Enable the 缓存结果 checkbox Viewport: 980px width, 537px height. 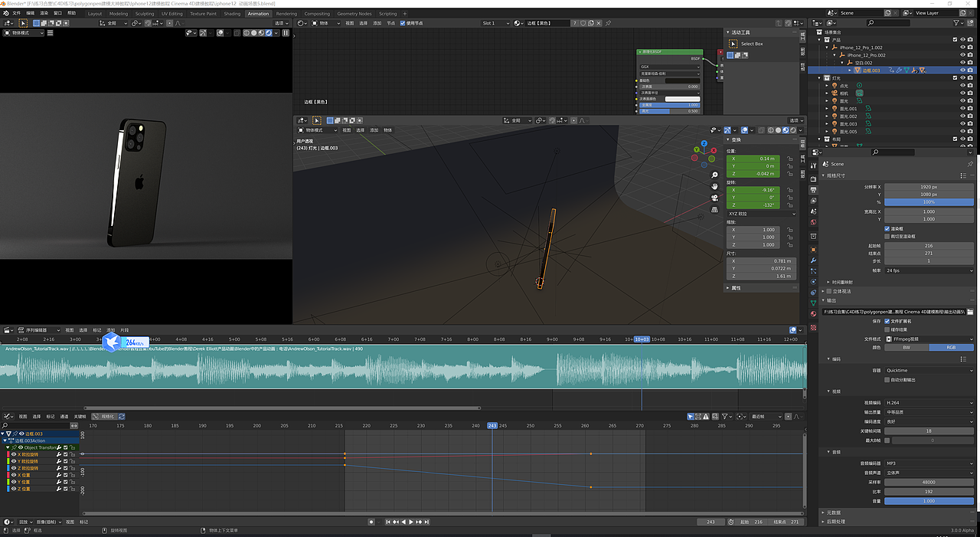click(887, 329)
